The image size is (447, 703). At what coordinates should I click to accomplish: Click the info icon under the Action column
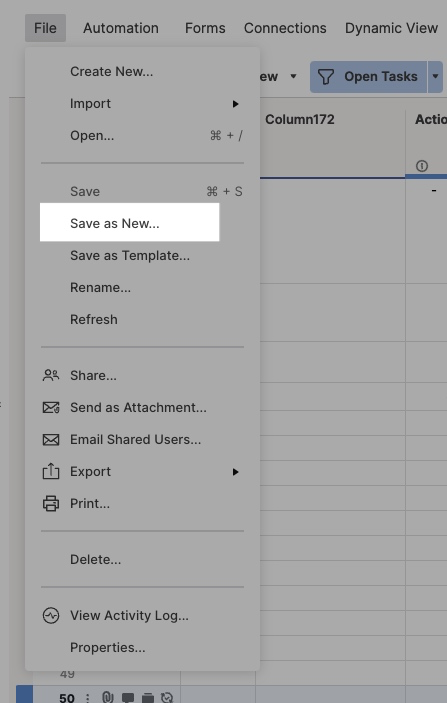pos(421,166)
